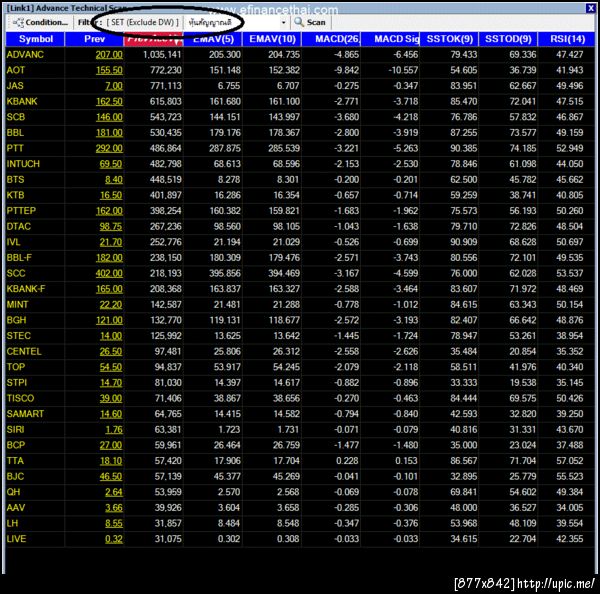Click the 155.50 previous price link

click(109, 70)
